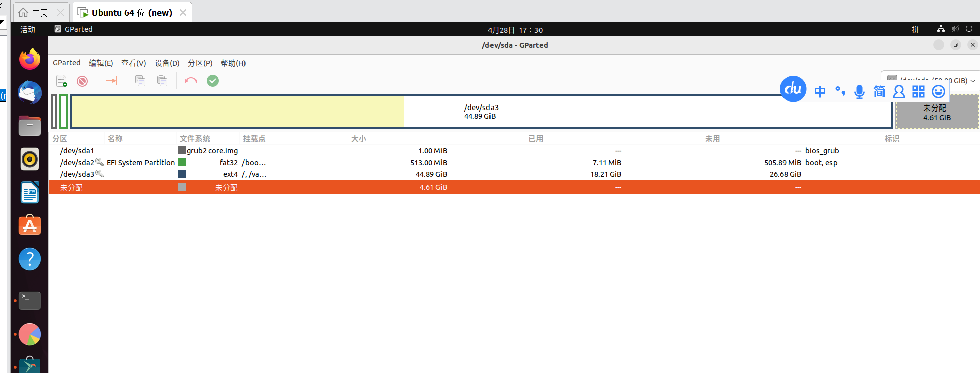Screen dimensions: 980x373
Task: Click the dark blue ext4 filesystem color square
Action: [x=182, y=174]
